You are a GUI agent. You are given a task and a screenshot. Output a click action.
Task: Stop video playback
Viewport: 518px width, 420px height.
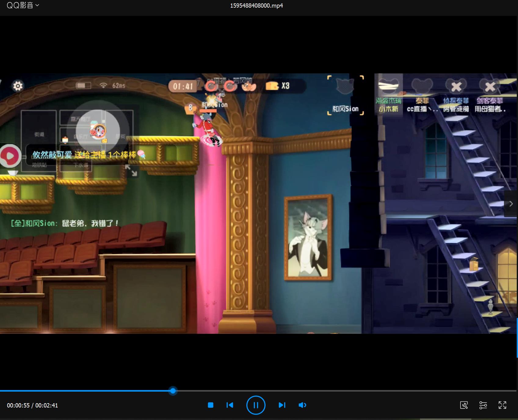pos(210,405)
